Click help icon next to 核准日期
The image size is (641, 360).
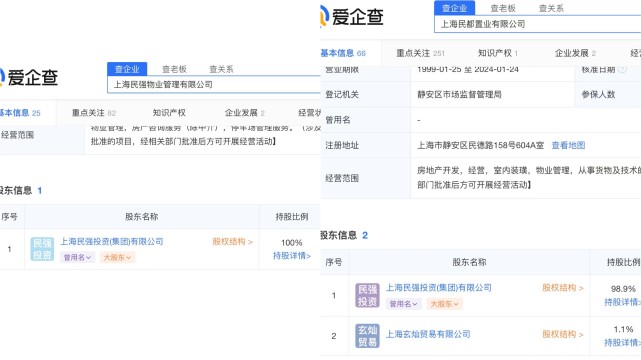pos(622,69)
